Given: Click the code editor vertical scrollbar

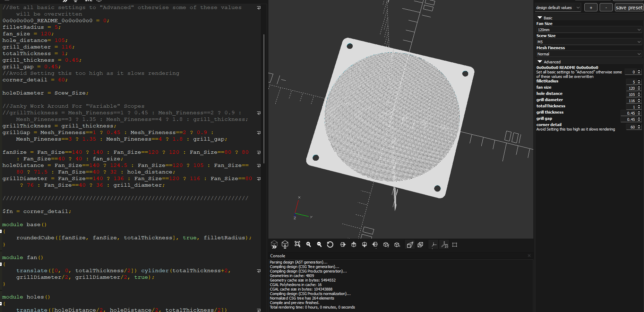Looking at the screenshot, I should (264, 99).
